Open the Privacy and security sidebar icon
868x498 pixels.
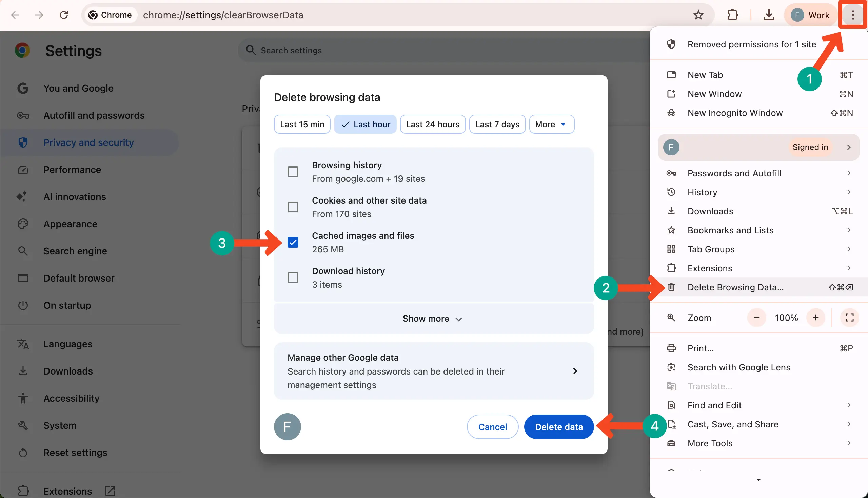(23, 142)
